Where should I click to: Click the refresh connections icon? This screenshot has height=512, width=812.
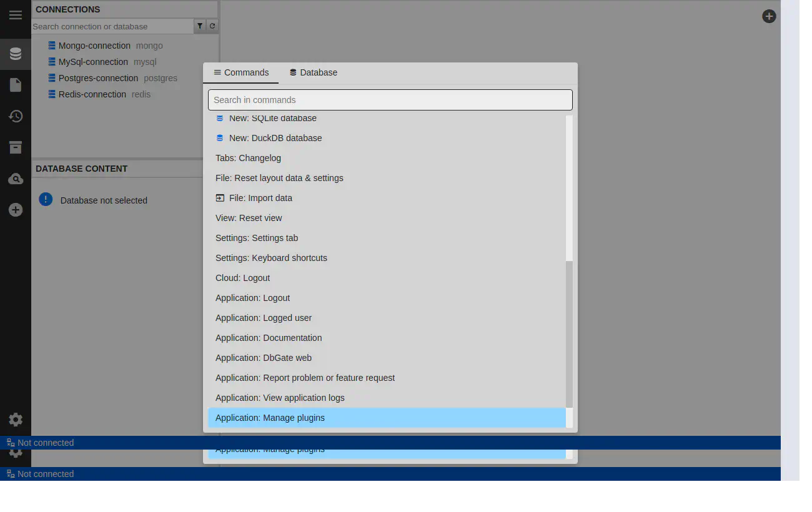[x=212, y=26]
